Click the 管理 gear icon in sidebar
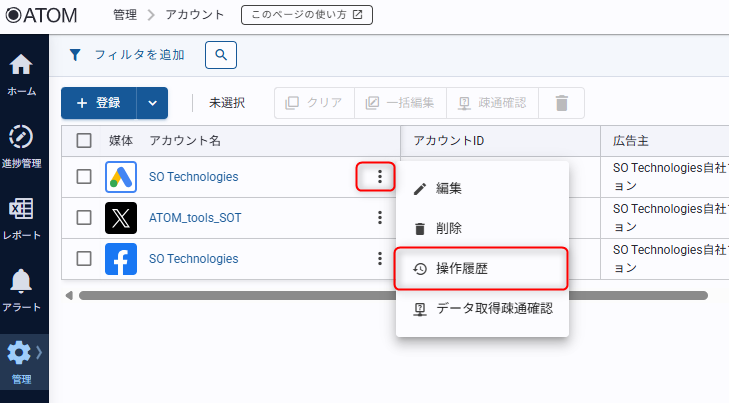The width and height of the screenshot is (729, 403). click(20, 353)
